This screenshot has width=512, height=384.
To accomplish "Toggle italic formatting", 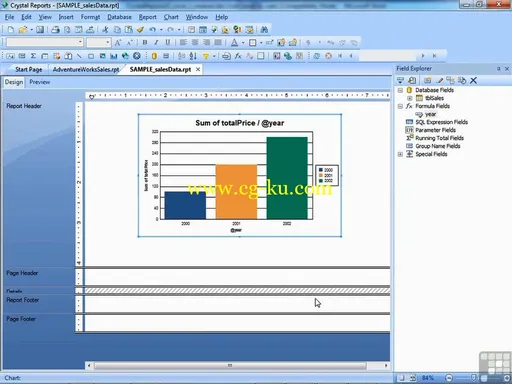I will (156, 42).
